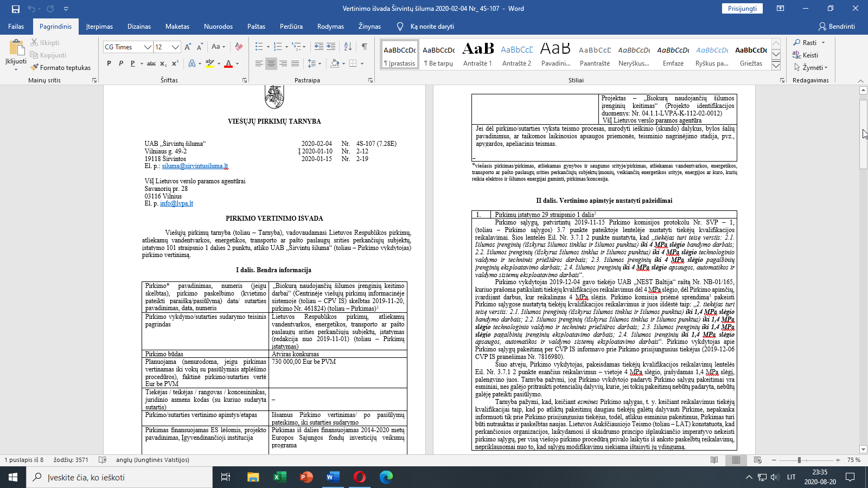Switch to the Įterpimas ribbon tab
The image size is (868, 488).
pyautogui.click(x=99, y=27)
